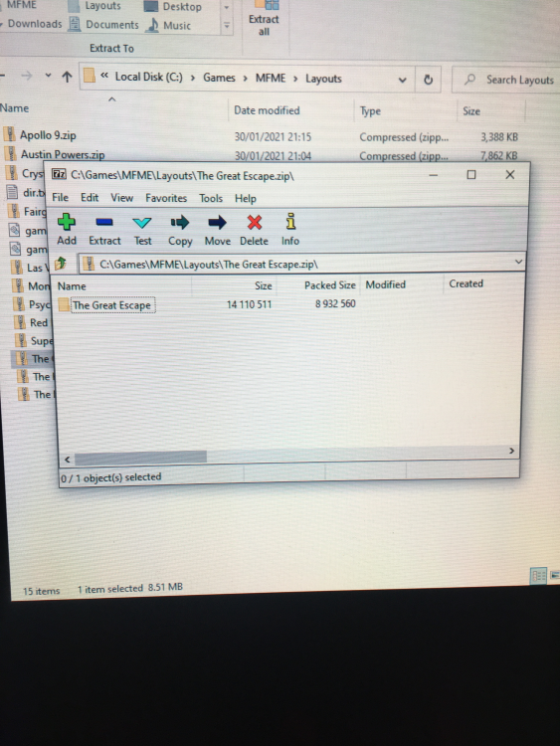
Task: Maximize the 7-Zip window
Action: (471, 175)
